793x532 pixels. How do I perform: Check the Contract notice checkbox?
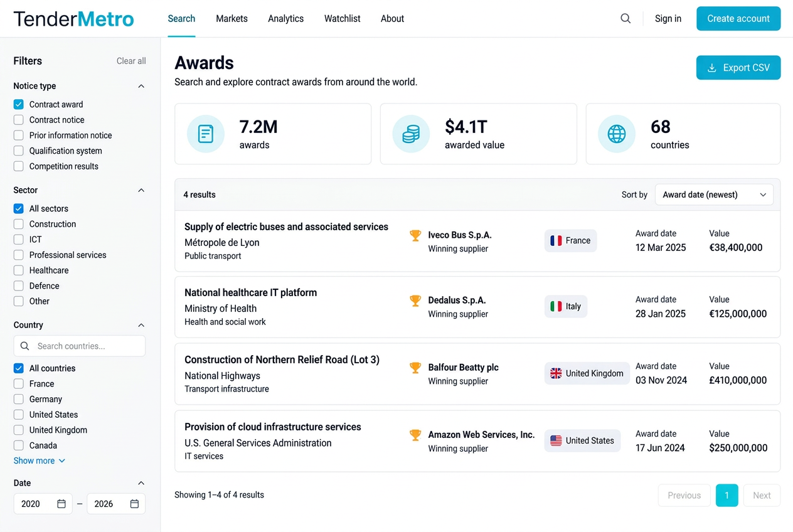[x=19, y=120]
